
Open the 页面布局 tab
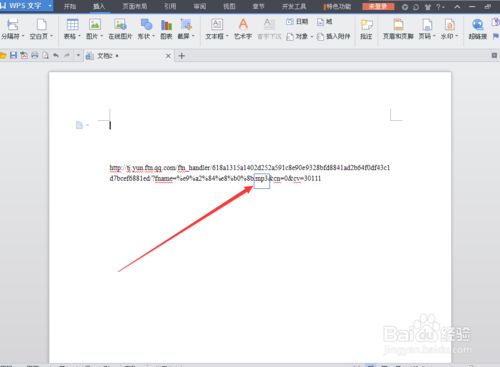(135, 6)
